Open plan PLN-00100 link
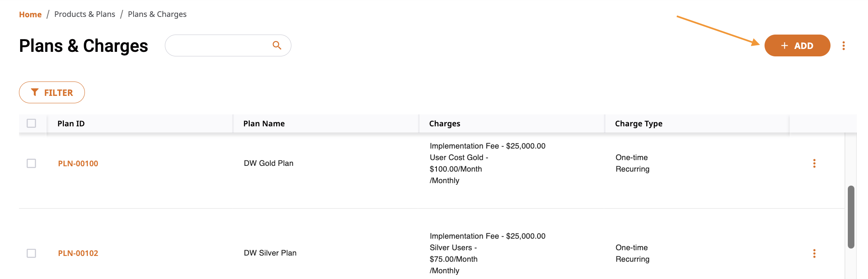Viewport: 868px width, 279px height. coord(78,163)
